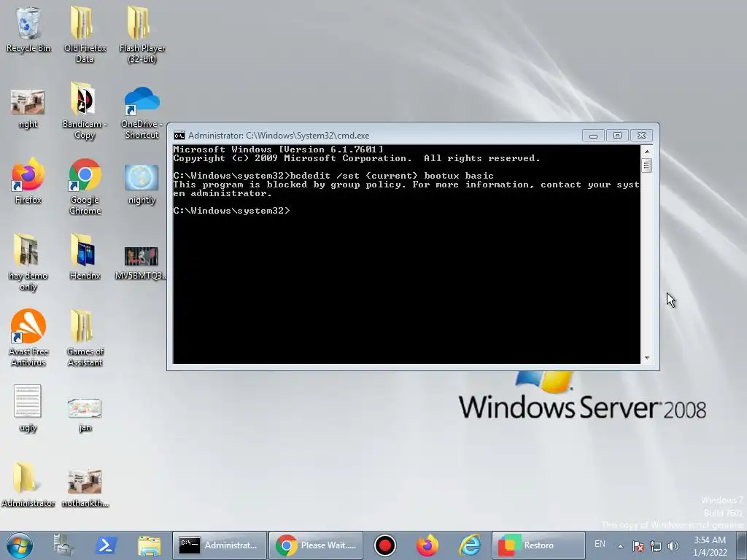Click the bcdedit /set command line
This screenshot has width=747, height=560.
pos(333,176)
